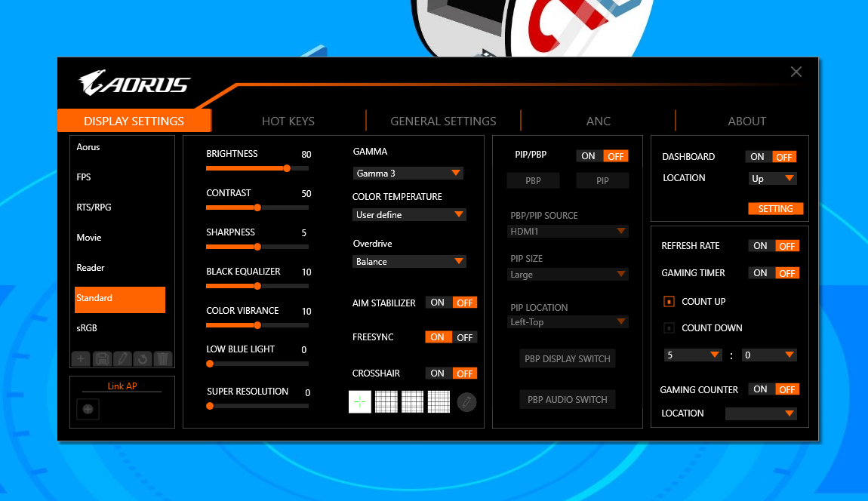
Task: Open the Gamma dropdown showing Gamma 3
Action: pos(408,174)
